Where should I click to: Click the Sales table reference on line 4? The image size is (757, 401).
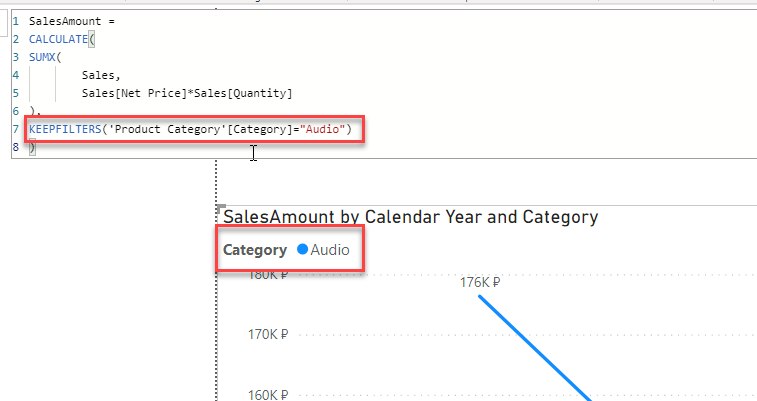[98, 75]
